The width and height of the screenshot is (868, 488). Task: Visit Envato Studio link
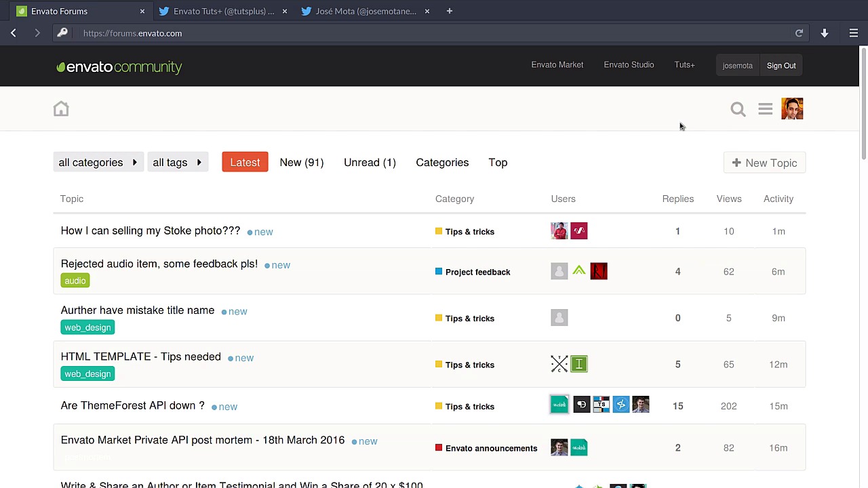(x=629, y=65)
